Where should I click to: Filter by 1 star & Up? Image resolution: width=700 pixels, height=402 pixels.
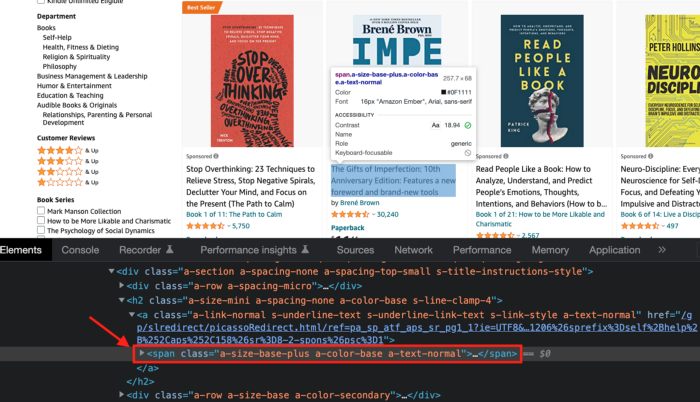coord(68,182)
